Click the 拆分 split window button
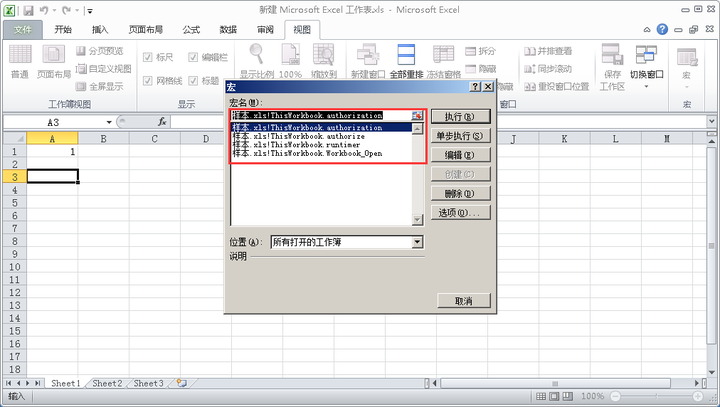Screen dimensions: 720x407 pyautogui.click(x=481, y=51)
